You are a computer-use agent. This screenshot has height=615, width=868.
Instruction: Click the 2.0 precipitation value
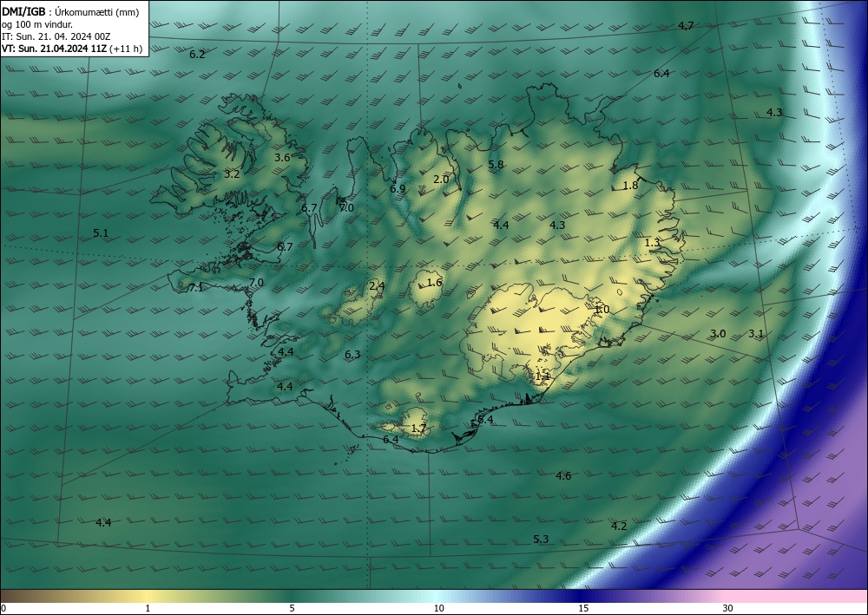coord(441,180)
